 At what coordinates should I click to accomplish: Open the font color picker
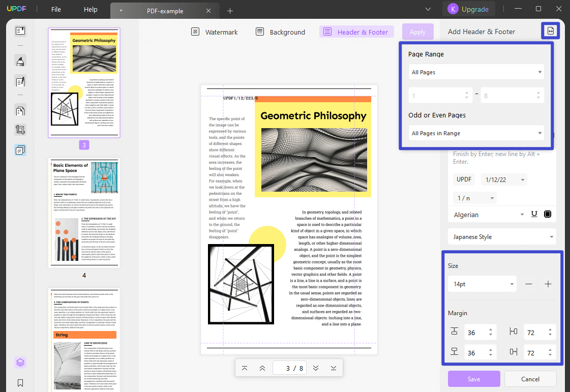tap(548, 214)
